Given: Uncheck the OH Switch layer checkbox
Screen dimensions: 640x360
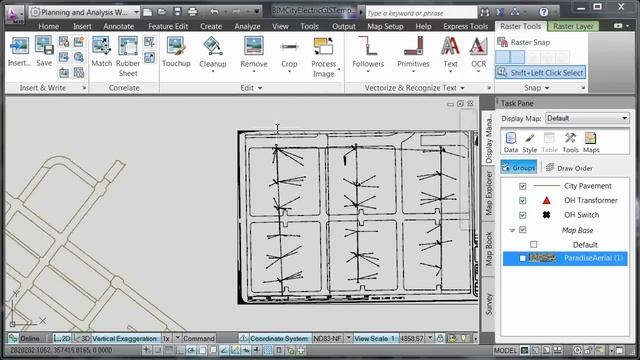Looking at the screenshot, I should (522, 215).
